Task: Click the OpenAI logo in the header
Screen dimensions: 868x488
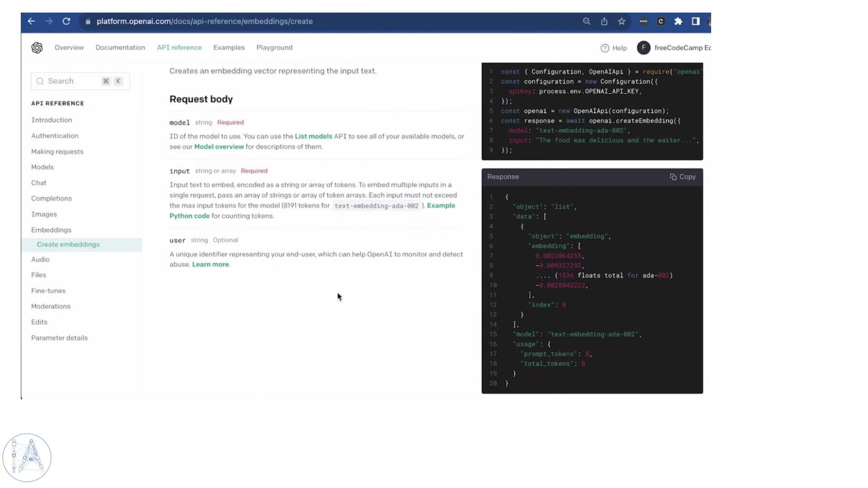Action: 37,47
